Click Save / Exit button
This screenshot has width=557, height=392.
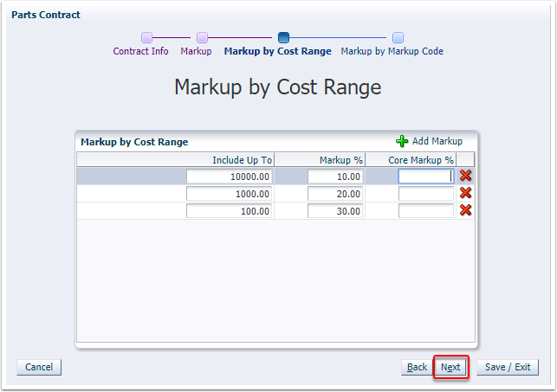click(x=508, y=367)
